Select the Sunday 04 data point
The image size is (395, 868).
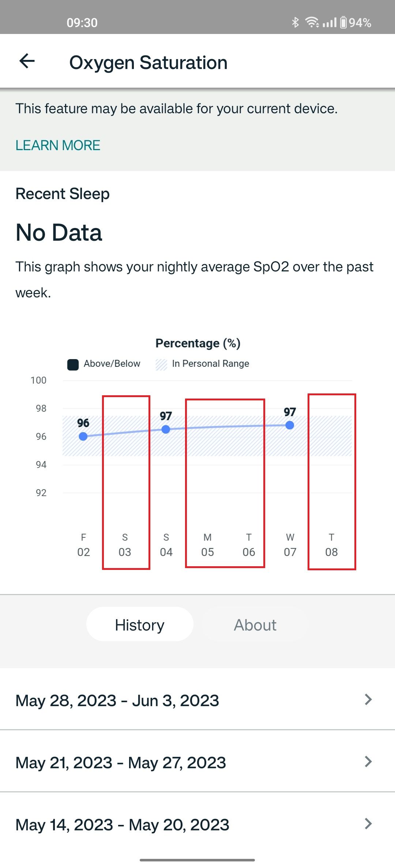[166, 429]
